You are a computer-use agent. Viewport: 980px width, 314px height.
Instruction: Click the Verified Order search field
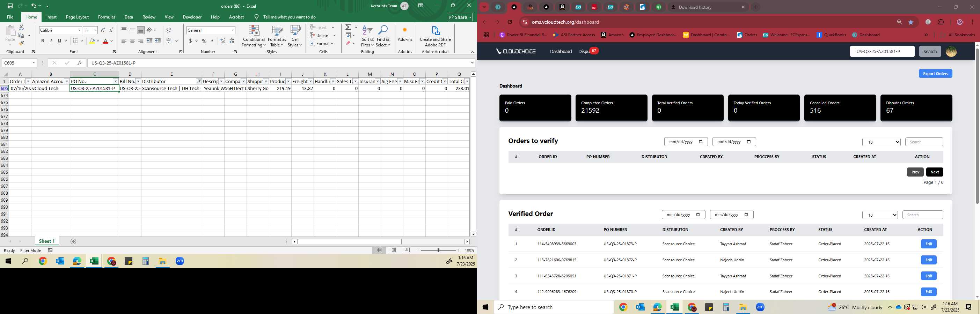[x=923, y=215]
